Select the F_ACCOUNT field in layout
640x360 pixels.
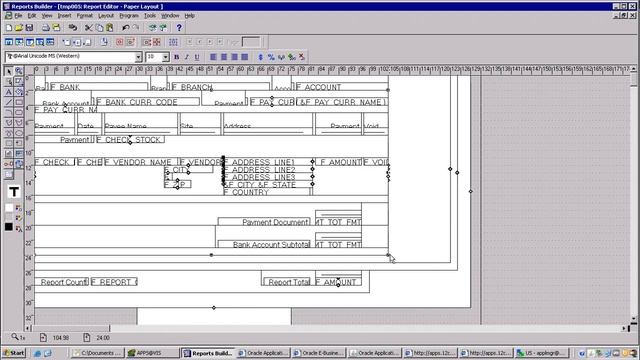342,87
